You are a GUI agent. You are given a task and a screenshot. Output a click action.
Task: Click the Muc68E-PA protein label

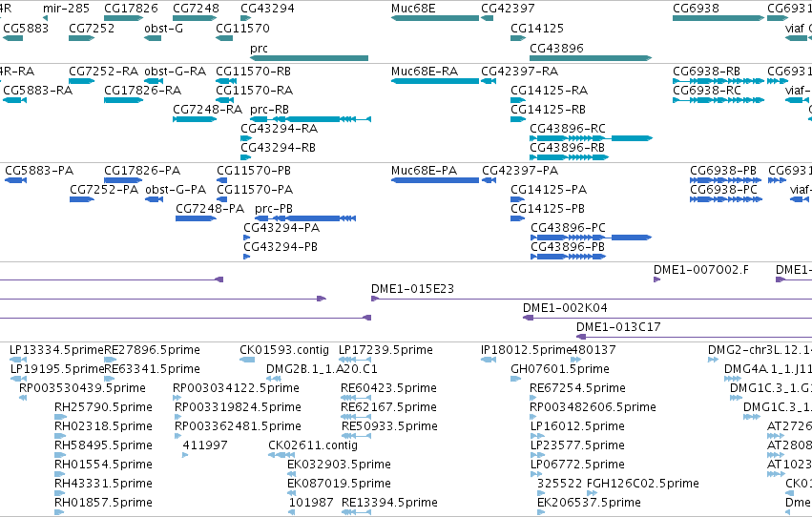point(424,170)
